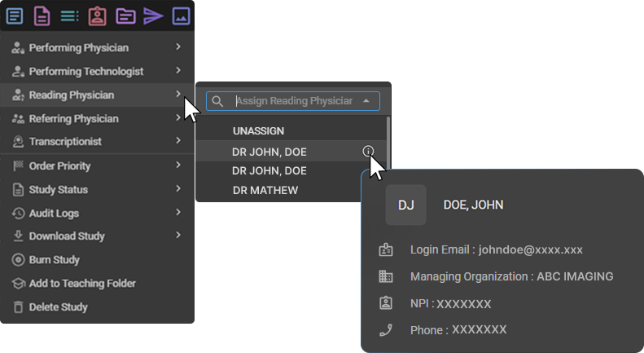
Task: Click the red ID badge icon in toolbar
Action: tap(98, 16)
